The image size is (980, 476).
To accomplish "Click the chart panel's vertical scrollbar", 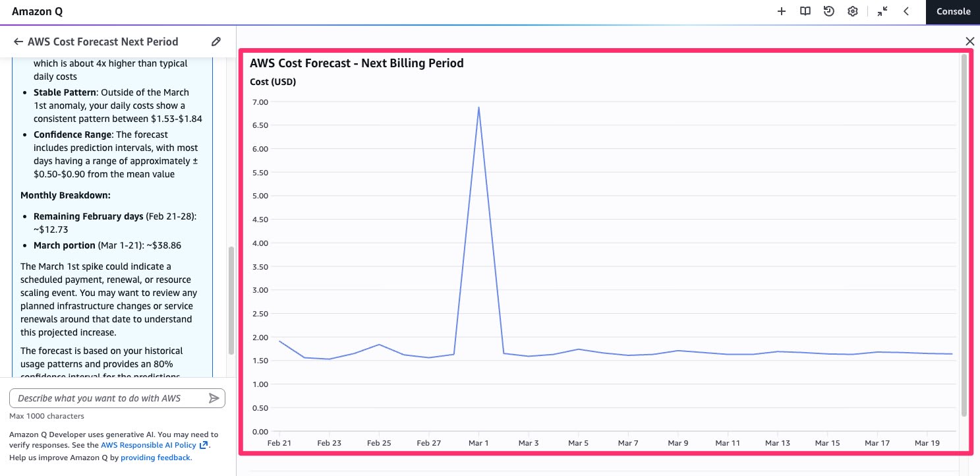I will tap(964, 234).
